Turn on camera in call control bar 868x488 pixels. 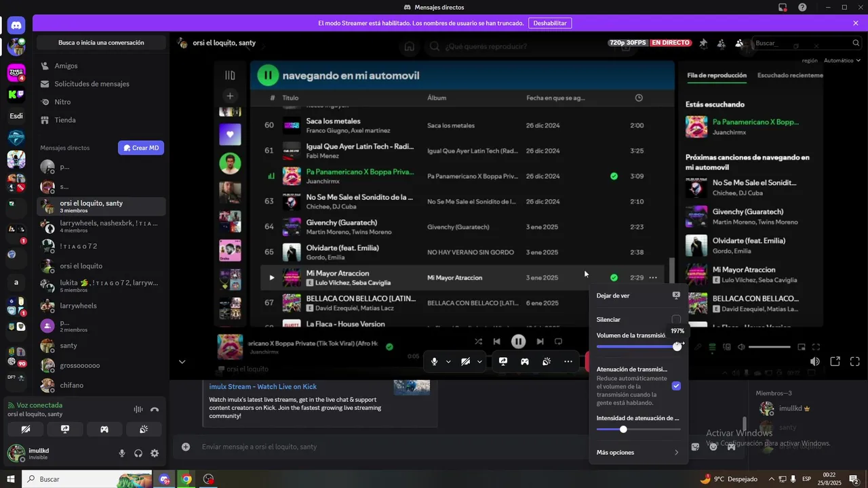tap(465, 361)
